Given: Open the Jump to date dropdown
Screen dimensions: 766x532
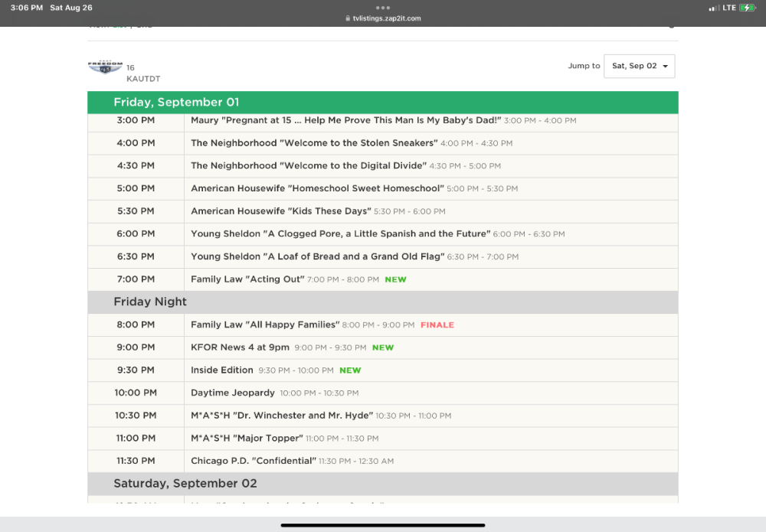Looking at the screenshot, I should click(x=639, y=66).
